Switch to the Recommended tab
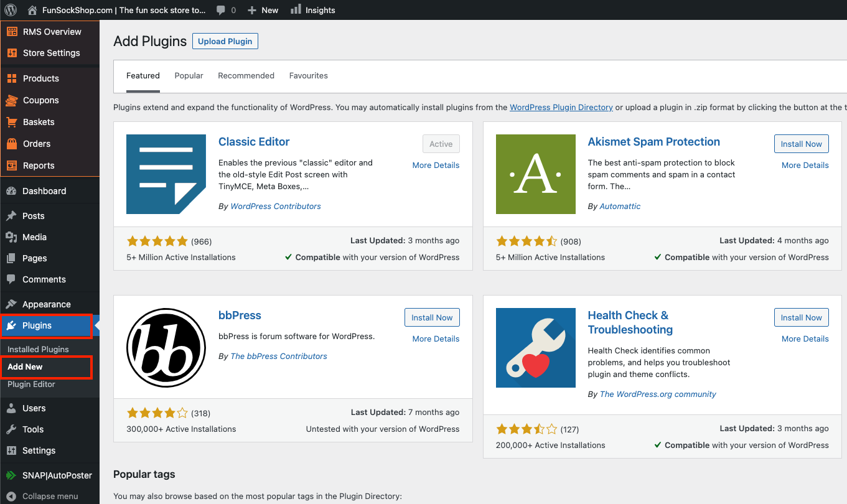The height and width of the screenshot is (504, 847). click(x=246, y=76)
